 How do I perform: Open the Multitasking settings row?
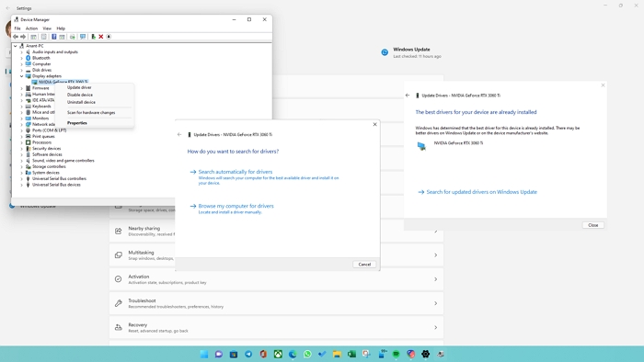276,255
